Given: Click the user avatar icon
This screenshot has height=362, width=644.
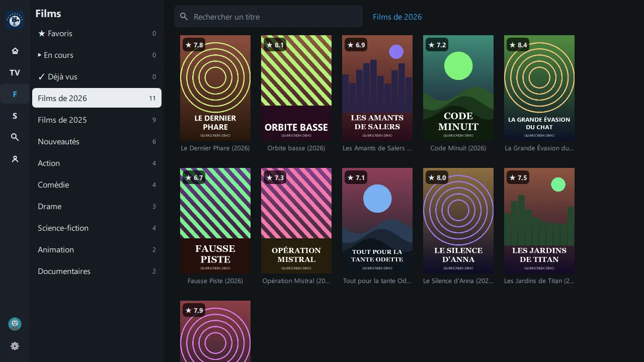Looking at the screenshot, I should click(x=15, y=324).
